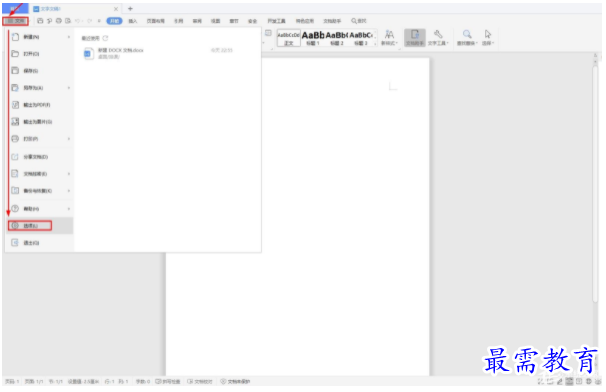Image resolution: width=606 pixels, height=392 pixels.
Task: Open Find and Replace magnifier icon
Action: point(467,34)
